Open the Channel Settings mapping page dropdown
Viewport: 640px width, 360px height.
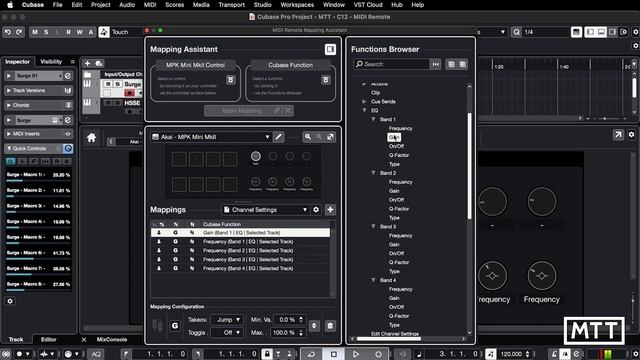click(266, 210)
